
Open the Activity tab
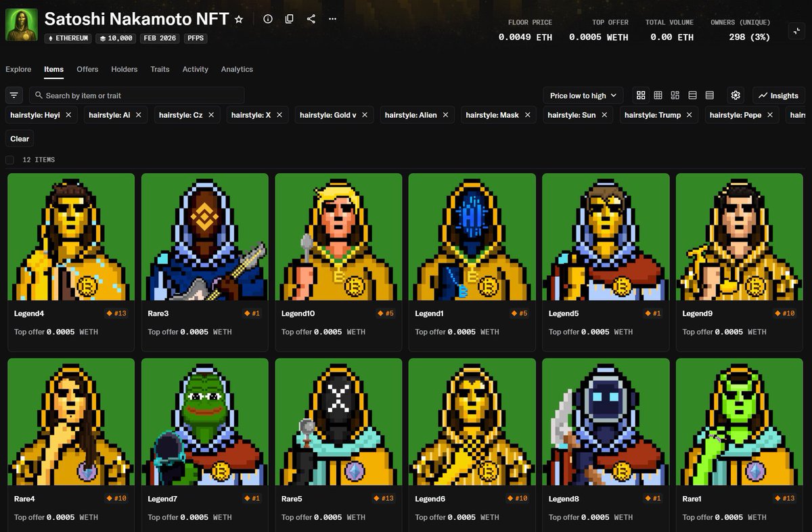tap(196, 69)
